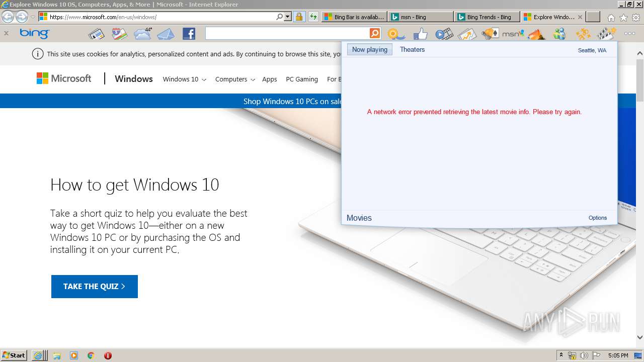Select the Theaters tab in Movies panel
Screen dimensions: 644x362
pos(412,49)
